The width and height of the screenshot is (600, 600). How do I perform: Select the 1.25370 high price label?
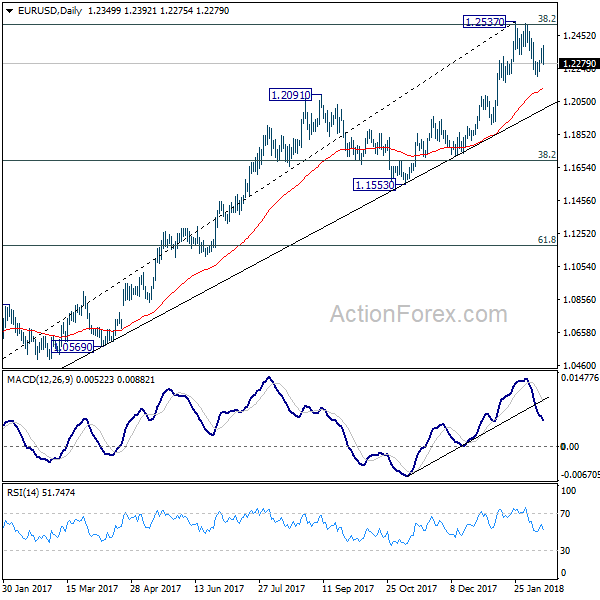[x=484, y=22]
